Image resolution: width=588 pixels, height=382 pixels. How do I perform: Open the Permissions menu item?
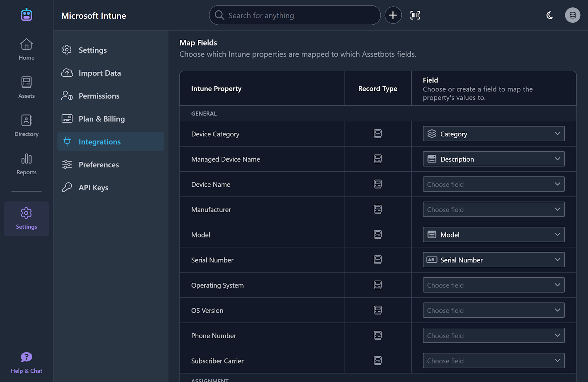point(111,96)
